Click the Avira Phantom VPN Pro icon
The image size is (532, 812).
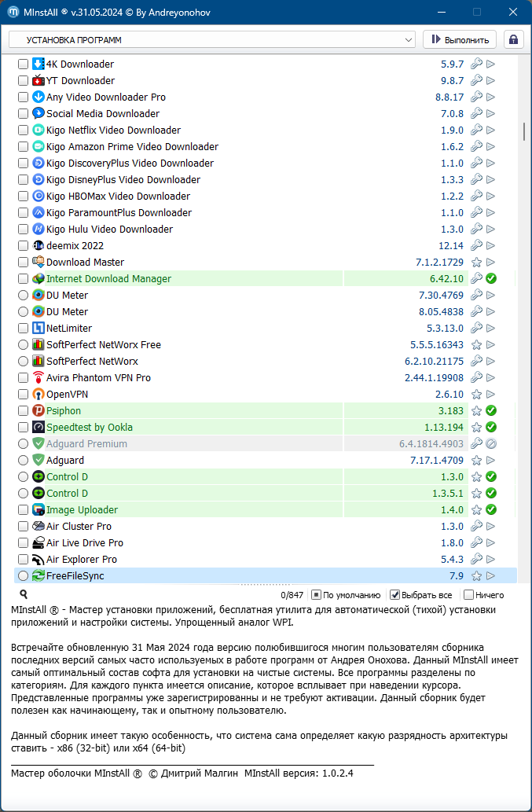click(39, 377)
